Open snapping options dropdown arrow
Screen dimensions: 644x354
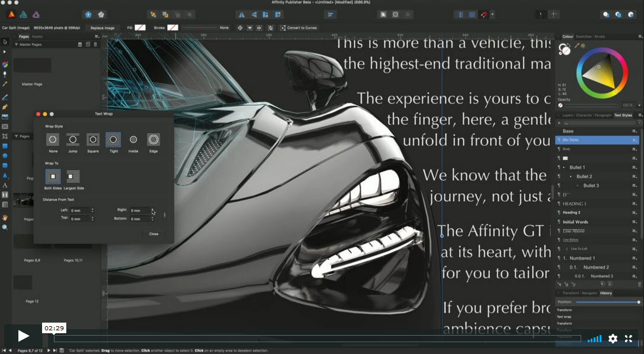pos(492,15)
